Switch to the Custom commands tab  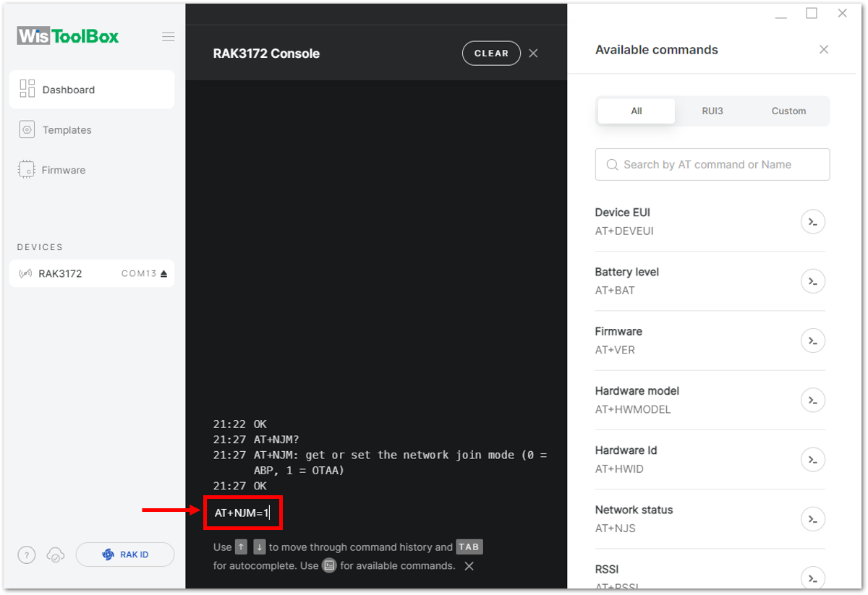pyautogui.click(x=788, y=111)
